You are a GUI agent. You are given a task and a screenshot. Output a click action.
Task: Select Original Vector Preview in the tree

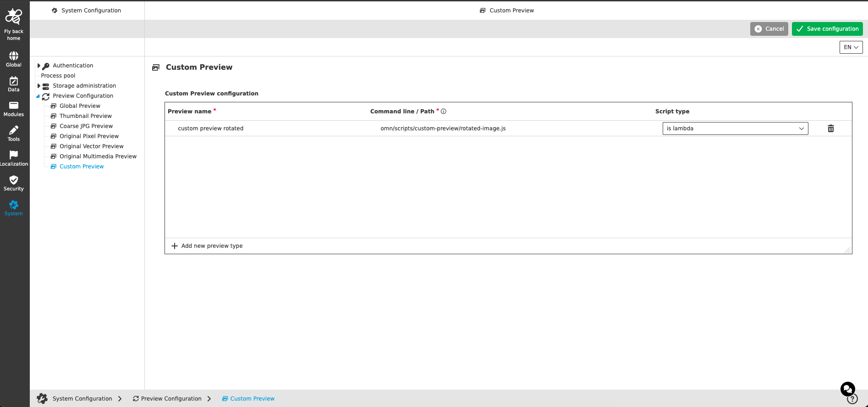(x=92, y=146)
